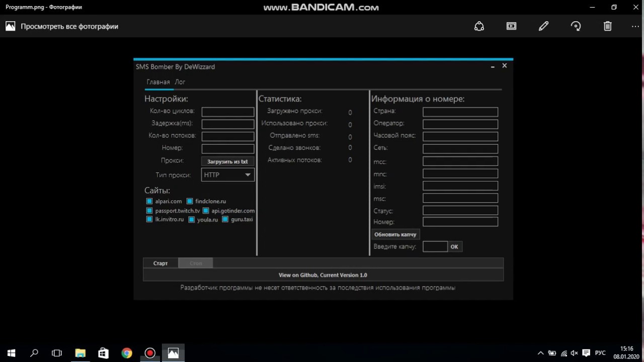Click the Оператор field
This screenshot has width=644, height=362.
460,124
